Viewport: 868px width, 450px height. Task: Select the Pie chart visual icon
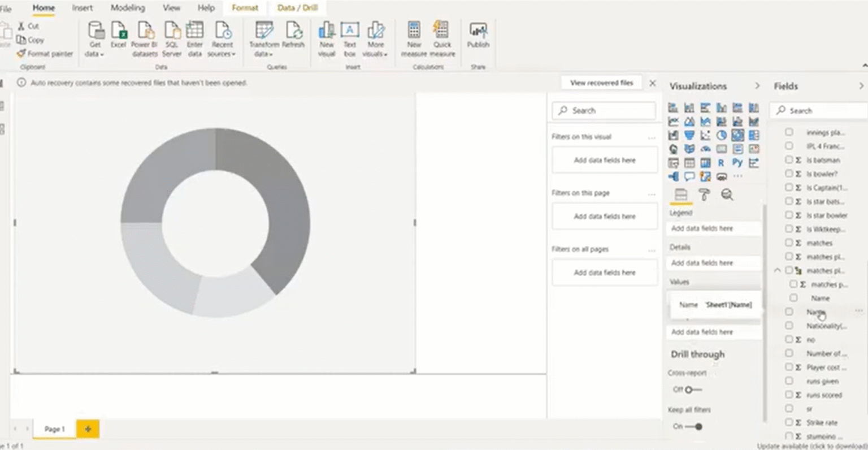721,135
